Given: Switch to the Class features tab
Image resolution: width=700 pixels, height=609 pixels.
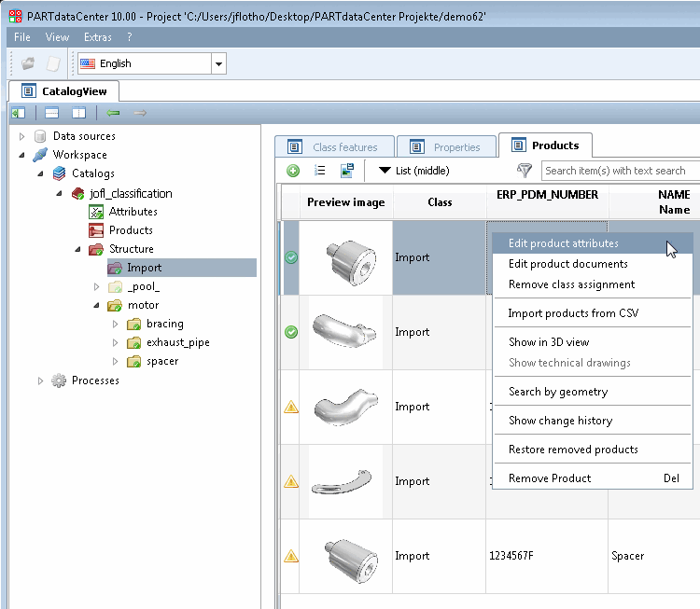Looking at the screenshot, I should (335, 146).
